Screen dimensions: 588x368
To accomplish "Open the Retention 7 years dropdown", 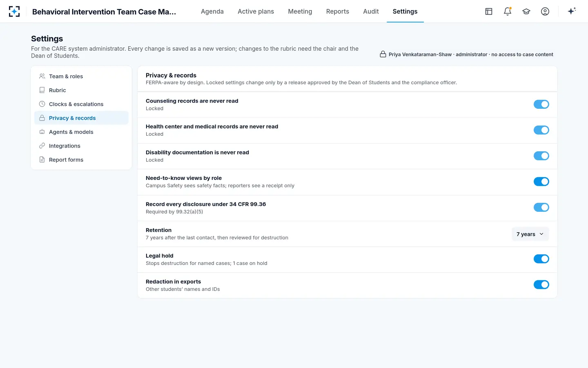I will (530, 234).
